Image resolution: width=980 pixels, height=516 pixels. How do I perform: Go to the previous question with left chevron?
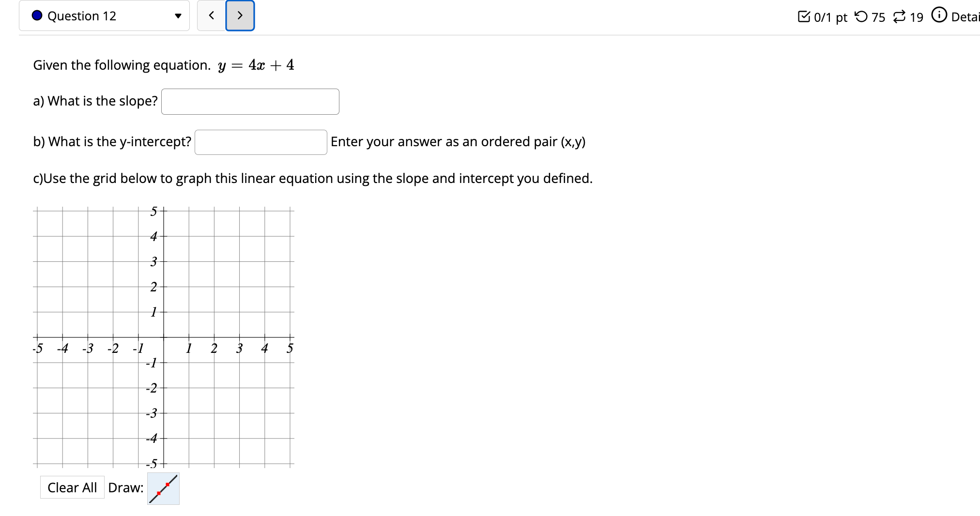(211, 15)
